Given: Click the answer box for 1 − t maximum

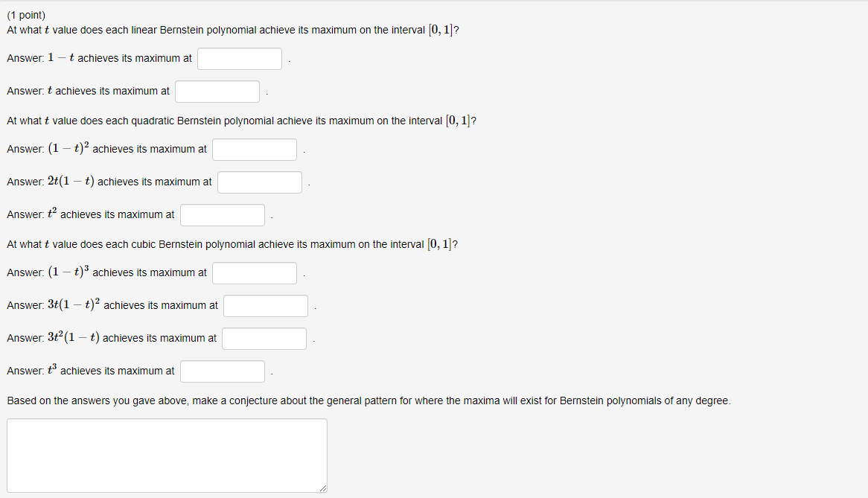Looking at the screenshot, I should tap(239, 58).
